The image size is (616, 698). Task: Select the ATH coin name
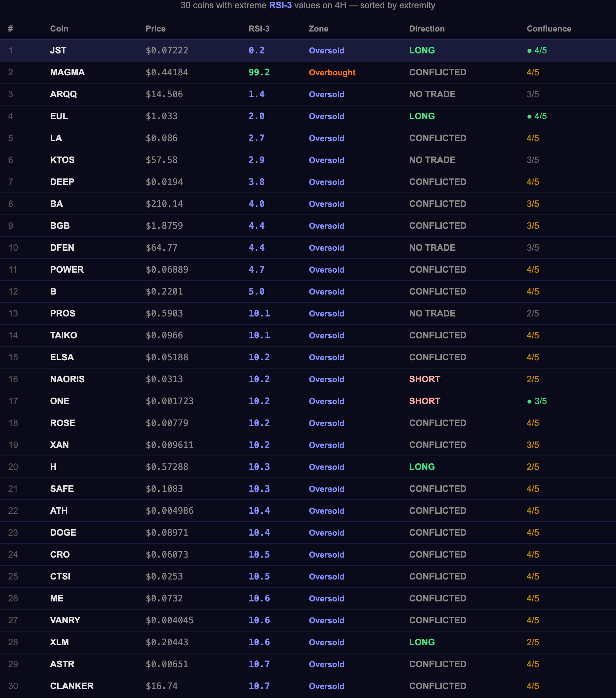pos(59,511)
